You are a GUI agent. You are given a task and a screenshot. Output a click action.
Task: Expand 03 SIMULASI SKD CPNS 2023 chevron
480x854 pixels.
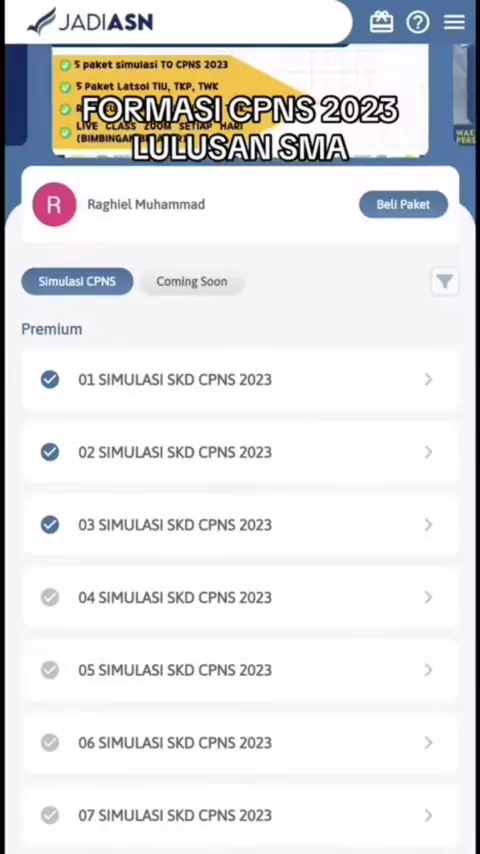tap(428, 524)
